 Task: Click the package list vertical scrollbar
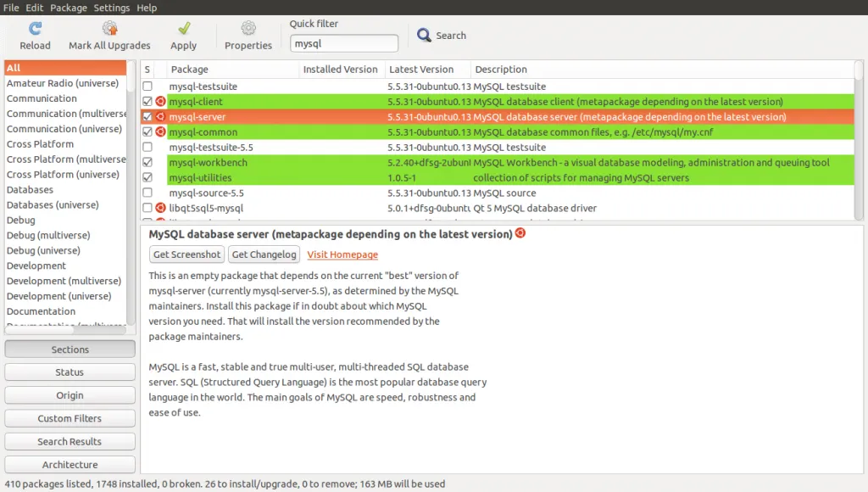click(859, 141)
